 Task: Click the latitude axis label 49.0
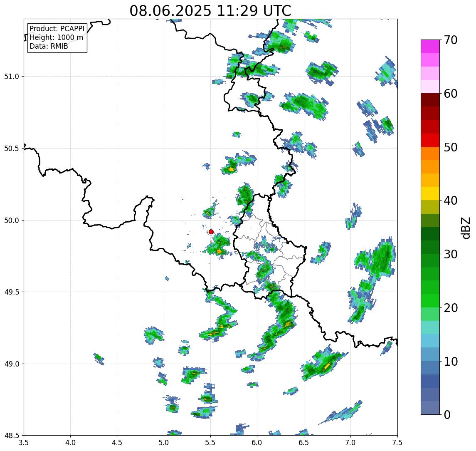[12, 364]
